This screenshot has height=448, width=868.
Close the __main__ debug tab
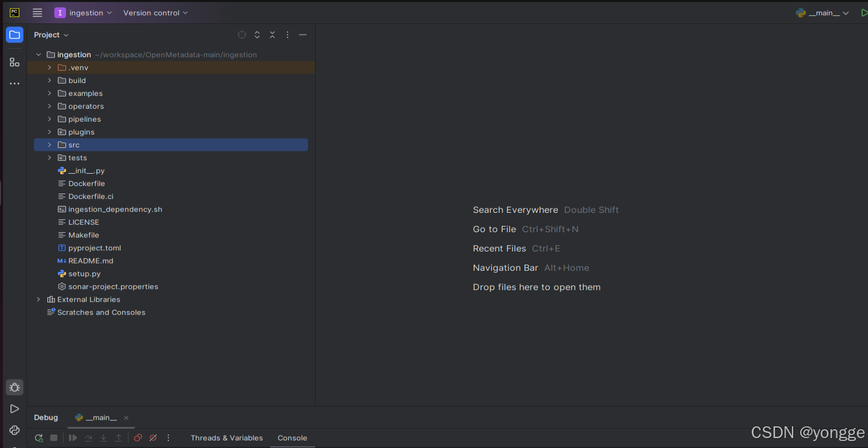126,418
